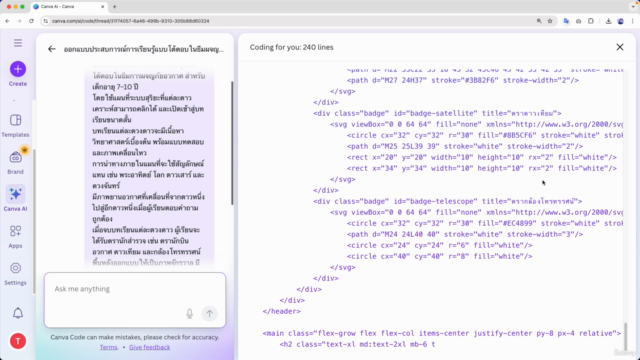Open browser three-dot menu
This screenshot has width=640, height=360.
633,21
